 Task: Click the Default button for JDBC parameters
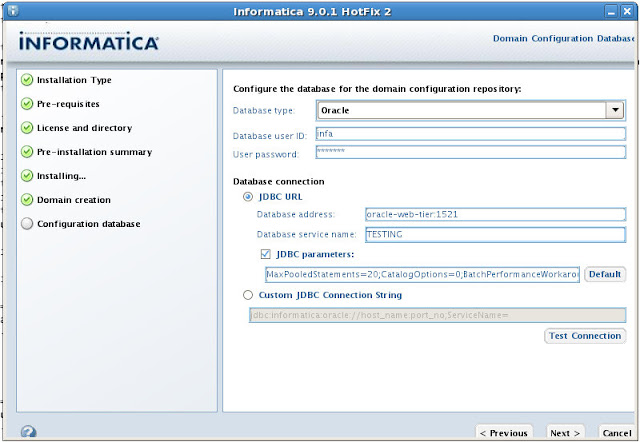pyautogui.click(x=605, y=274)
